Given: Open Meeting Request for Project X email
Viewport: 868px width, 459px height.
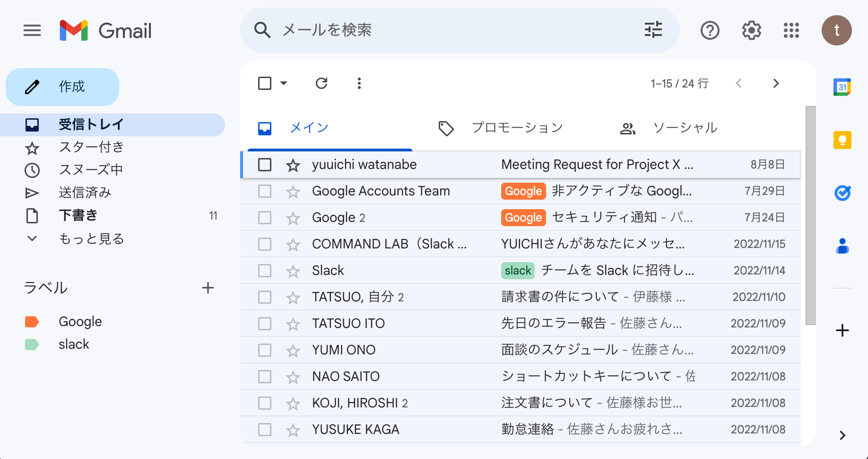Looking at the screenshot, I should tap(521, 165).
